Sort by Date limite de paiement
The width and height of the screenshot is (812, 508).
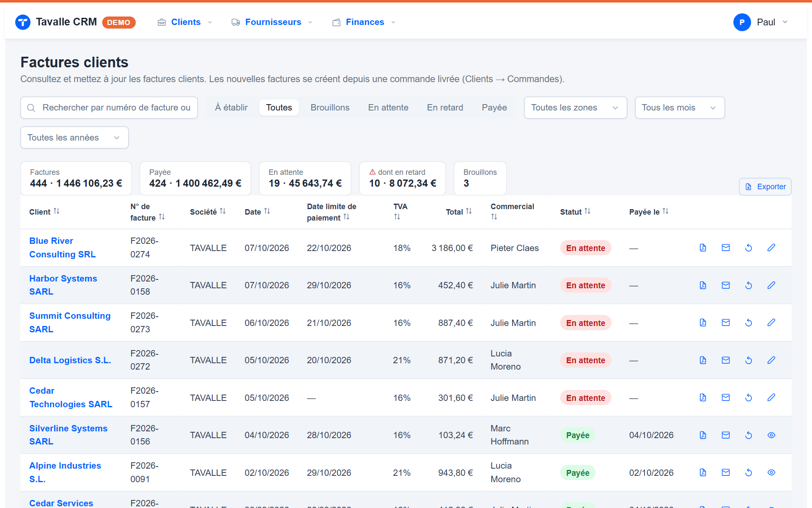click(x=332, y=212)
